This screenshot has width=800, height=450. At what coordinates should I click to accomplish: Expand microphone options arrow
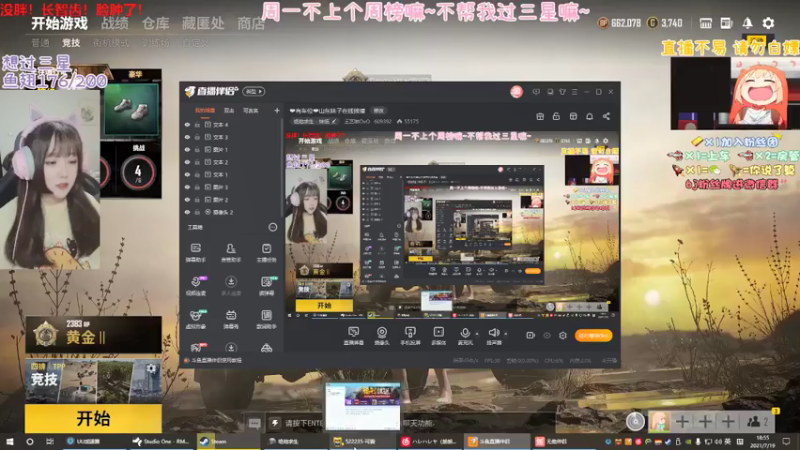click(477, 334)
